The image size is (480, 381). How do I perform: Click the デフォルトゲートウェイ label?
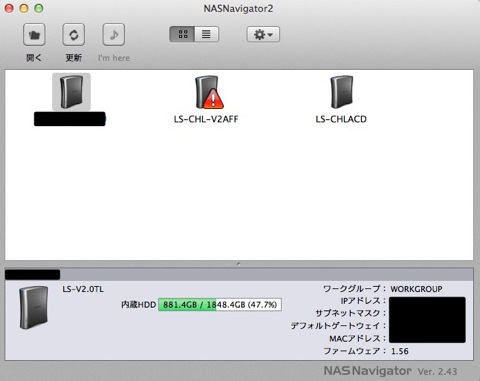(338, 326)
